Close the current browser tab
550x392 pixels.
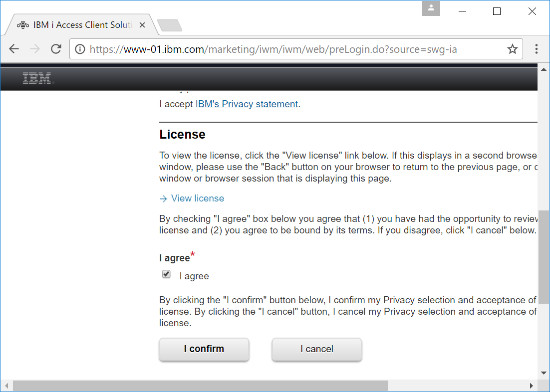(141, 24)
